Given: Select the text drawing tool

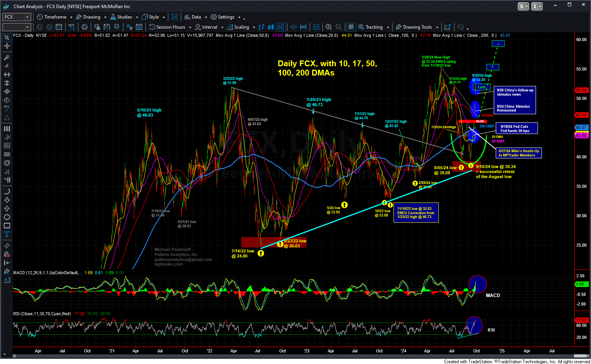Looking at the screenshot, I should click(x=7, y=234).
